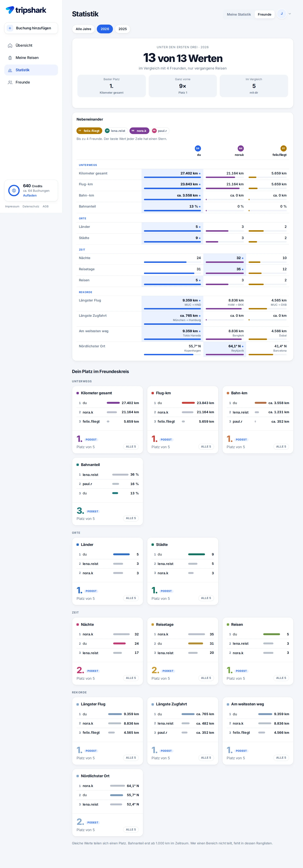
Task: Click the J user avatar
Action: click(x=281, y=14)
